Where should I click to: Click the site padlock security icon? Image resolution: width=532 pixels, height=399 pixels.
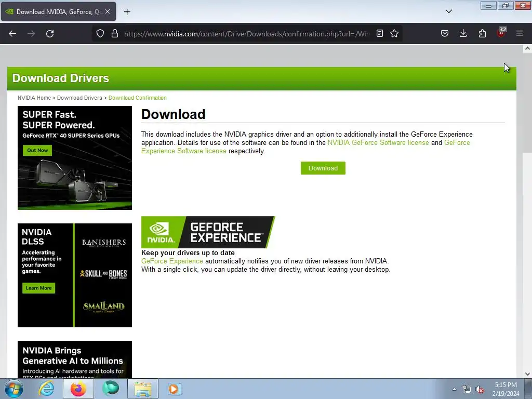115,34
